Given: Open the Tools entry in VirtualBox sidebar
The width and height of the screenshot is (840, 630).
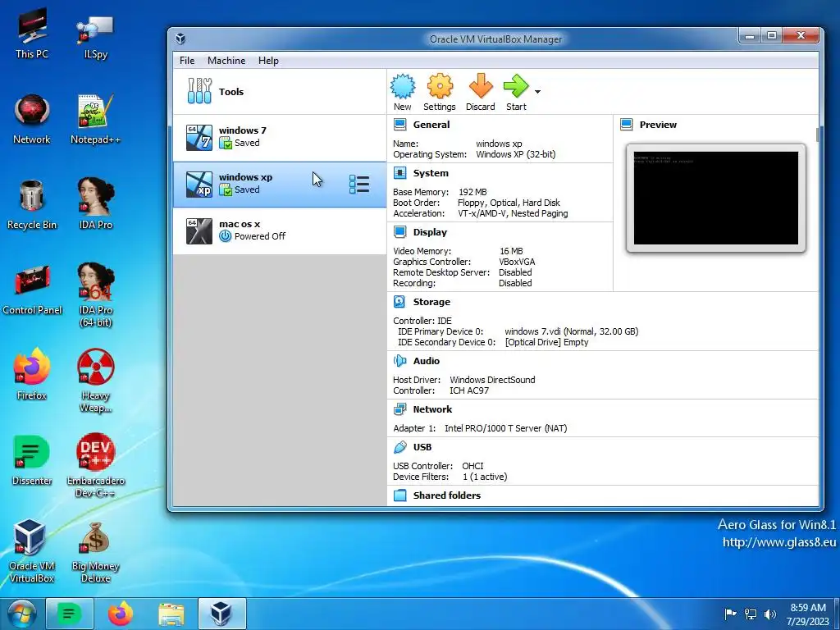Looking at the screenshot, I should tap(279, 92).
